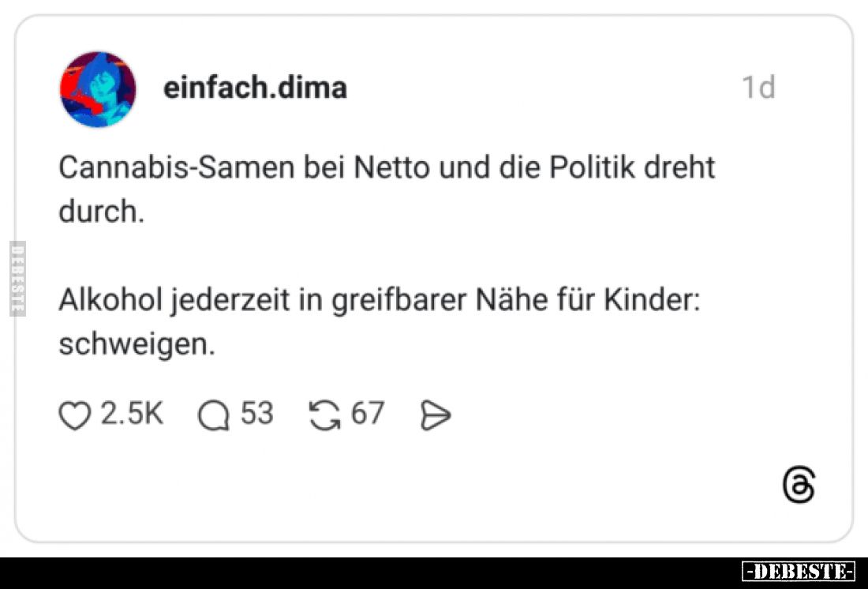Click the 67 reposts count
Image resolution: width=868 pixels, height=589 pixels.
coord(368,413)
